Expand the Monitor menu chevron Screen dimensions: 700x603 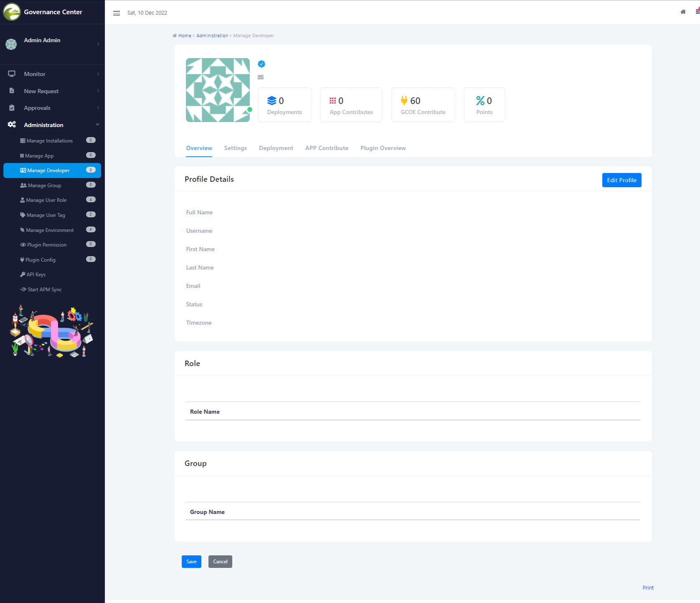click(98, 74)
